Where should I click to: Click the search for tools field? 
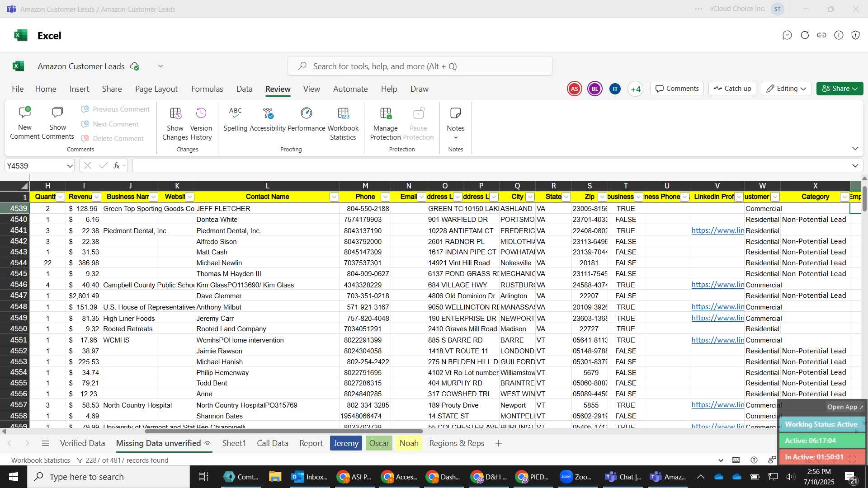(420, 66)
